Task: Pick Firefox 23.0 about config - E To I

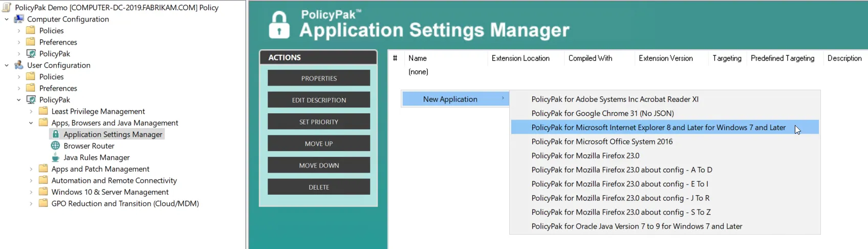Action: (665, 183)
